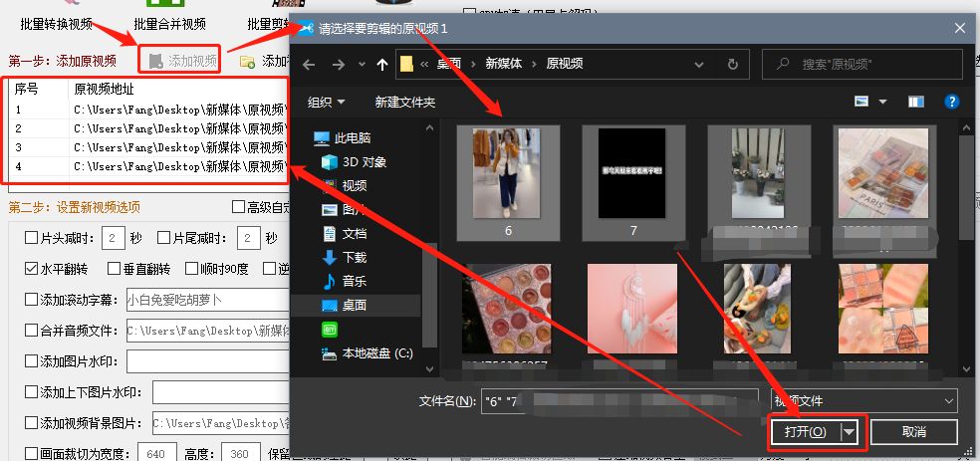Select the 图片 folder icon in sidebar
This screenshot has height=461, width=980.
click(330, 210)
